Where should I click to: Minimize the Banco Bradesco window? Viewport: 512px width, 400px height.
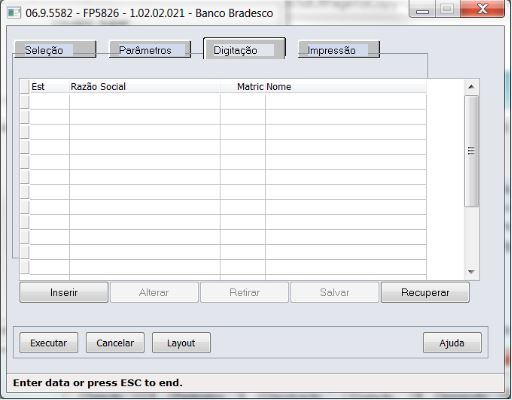(x=422, y=10)
